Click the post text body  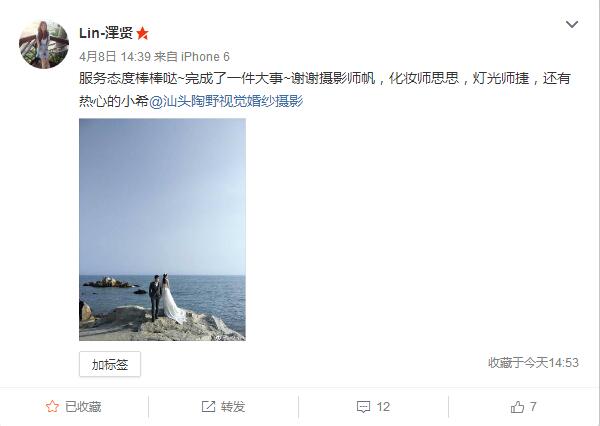pos(325,90)
